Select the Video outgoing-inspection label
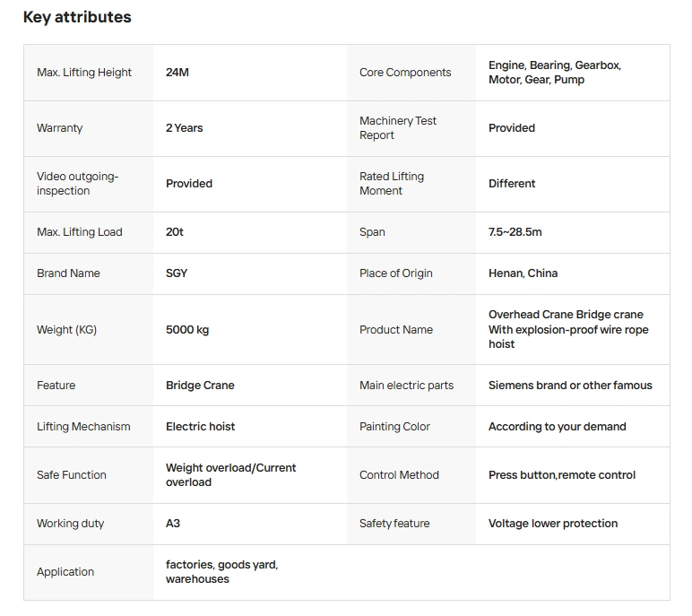This screenshot has width=692, height=616. click(x=77, y=184)
